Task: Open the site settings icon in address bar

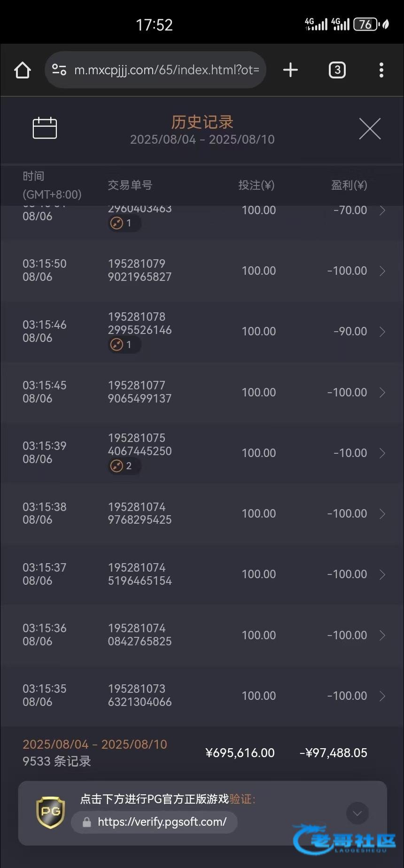Action: coord(59,70)
